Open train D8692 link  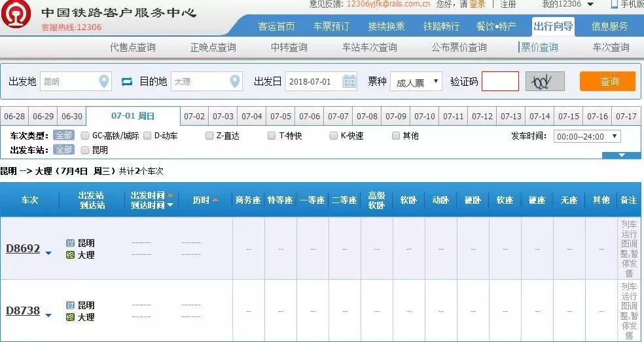(x=23, y=249)
